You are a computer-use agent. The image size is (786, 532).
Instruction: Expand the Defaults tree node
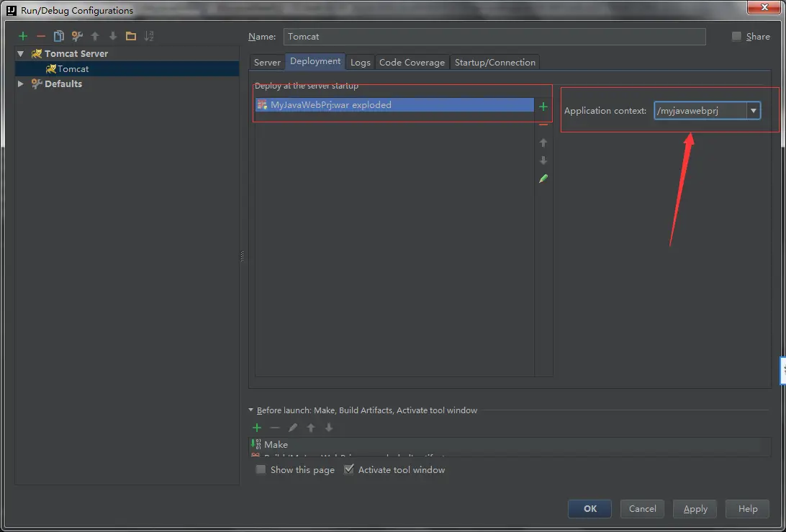(x=21, y=84)
